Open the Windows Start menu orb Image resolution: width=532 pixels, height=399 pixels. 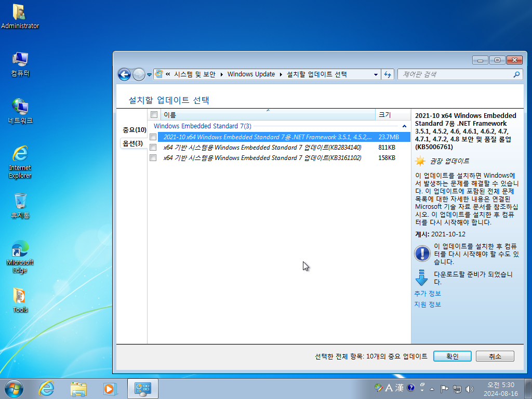(x=14, y=389)
